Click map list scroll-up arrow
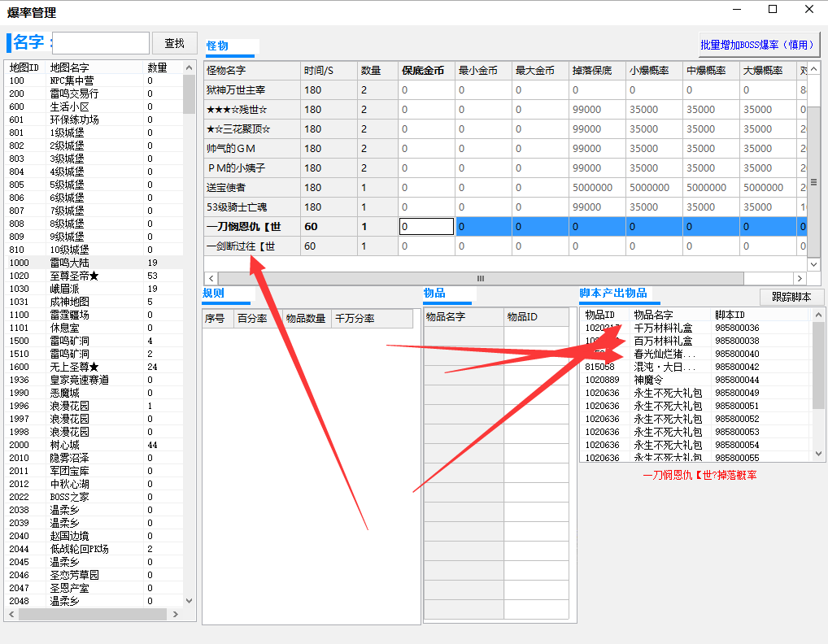This screenshot has width=828, height=644. point(190,68)
